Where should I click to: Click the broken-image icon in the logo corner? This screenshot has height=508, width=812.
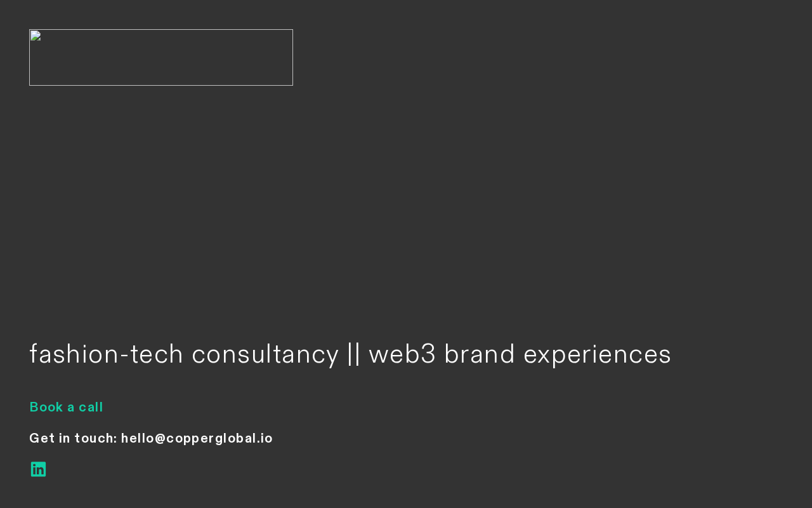tap(36, 36)
